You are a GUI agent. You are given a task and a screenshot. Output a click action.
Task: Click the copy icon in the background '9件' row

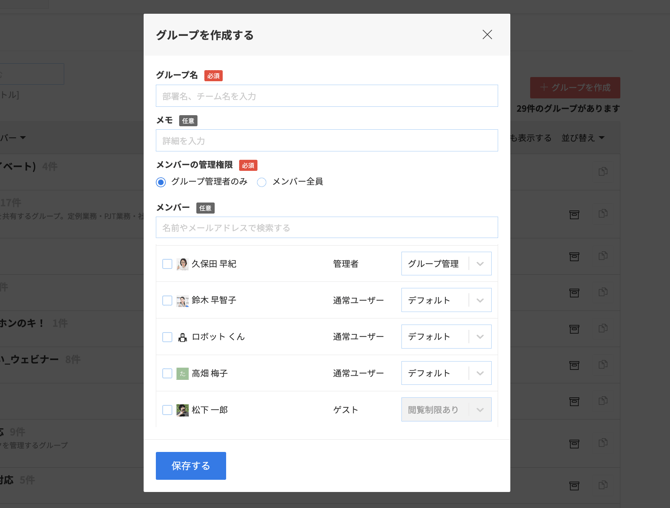[603, 443]
